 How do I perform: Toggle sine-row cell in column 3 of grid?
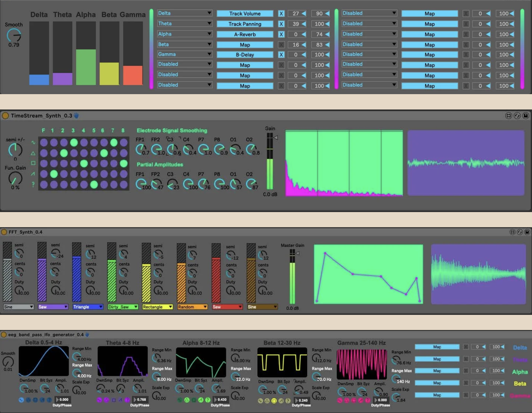point(74,142)
